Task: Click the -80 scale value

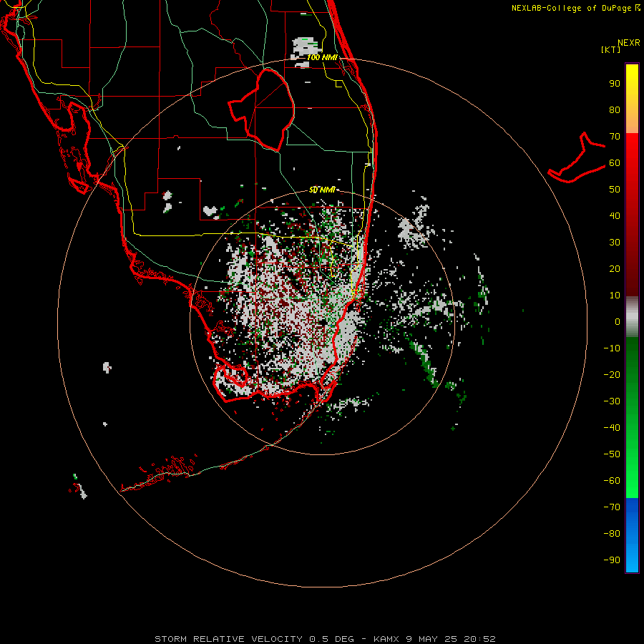Action: click(x=612, y=534)
